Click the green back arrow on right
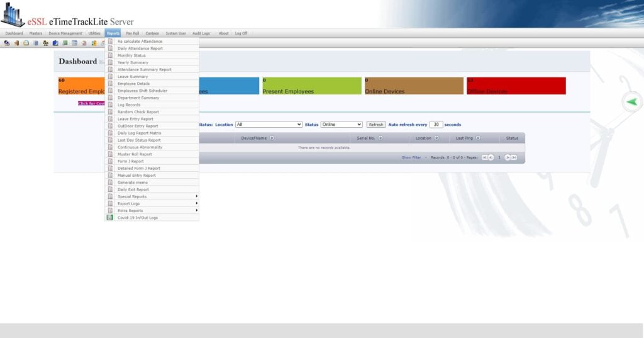Image resolution: width=644 pixels, height=338 pixels. tap(631, 102)
